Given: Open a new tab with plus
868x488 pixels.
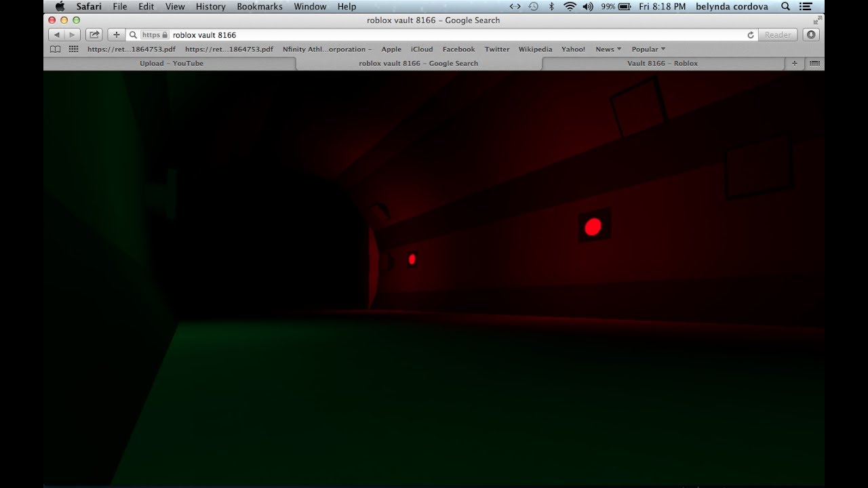Looking at the screenshot, I should tap(795, 63).
